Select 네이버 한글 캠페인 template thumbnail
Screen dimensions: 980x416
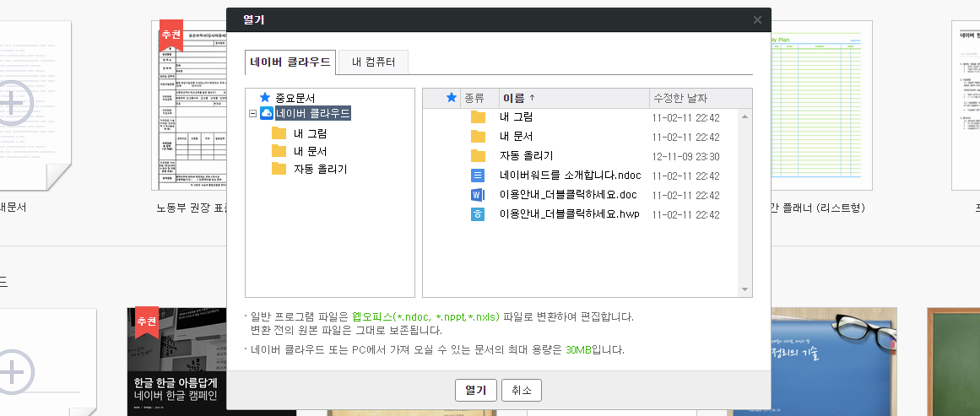click(x=177, y=361)
